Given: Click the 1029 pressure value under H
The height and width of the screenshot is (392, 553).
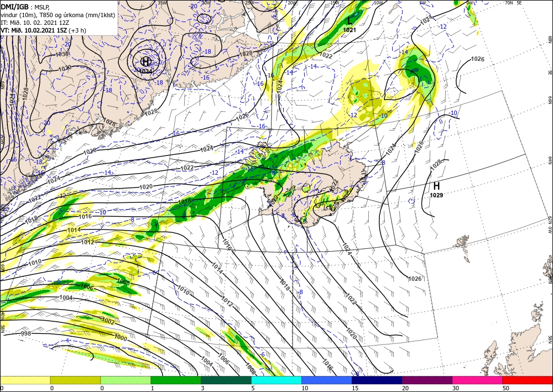Looking at the screenshot, I should (x=436, y=195).
